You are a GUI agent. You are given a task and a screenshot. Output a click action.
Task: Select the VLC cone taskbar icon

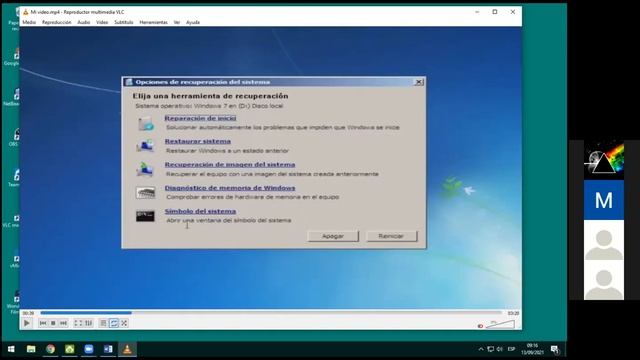127,349
